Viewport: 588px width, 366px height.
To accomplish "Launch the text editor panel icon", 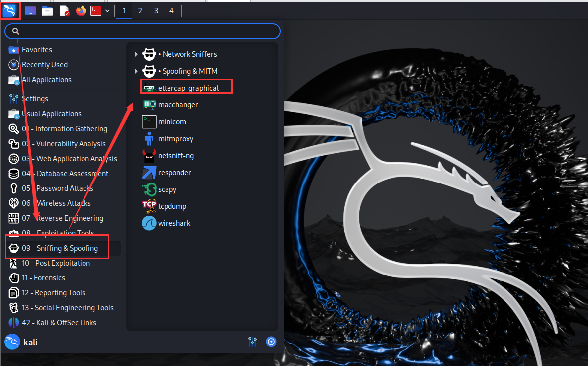I will [65, 11].
